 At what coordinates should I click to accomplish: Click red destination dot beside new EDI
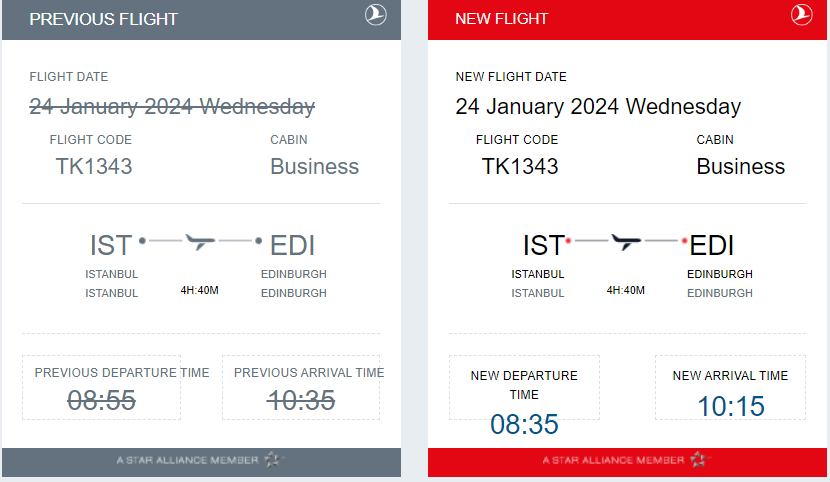(x=685, y=242)
